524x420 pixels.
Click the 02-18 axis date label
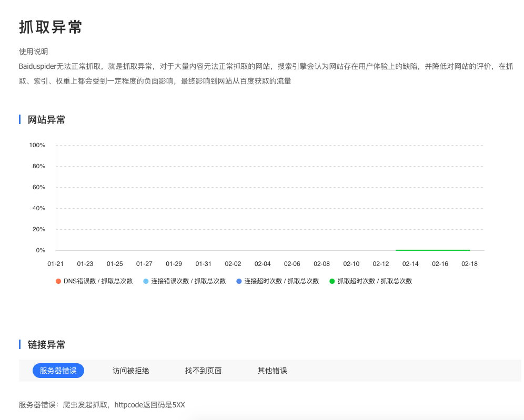point(470,264)
